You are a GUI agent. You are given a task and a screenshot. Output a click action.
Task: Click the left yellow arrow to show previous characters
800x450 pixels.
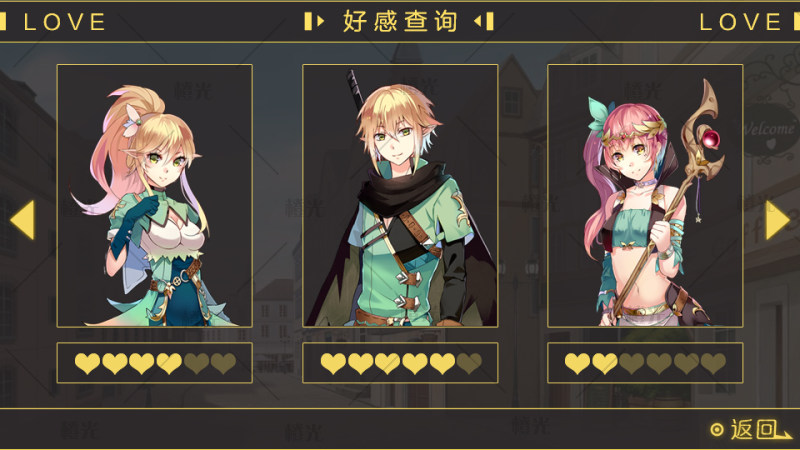pos(22,220)
